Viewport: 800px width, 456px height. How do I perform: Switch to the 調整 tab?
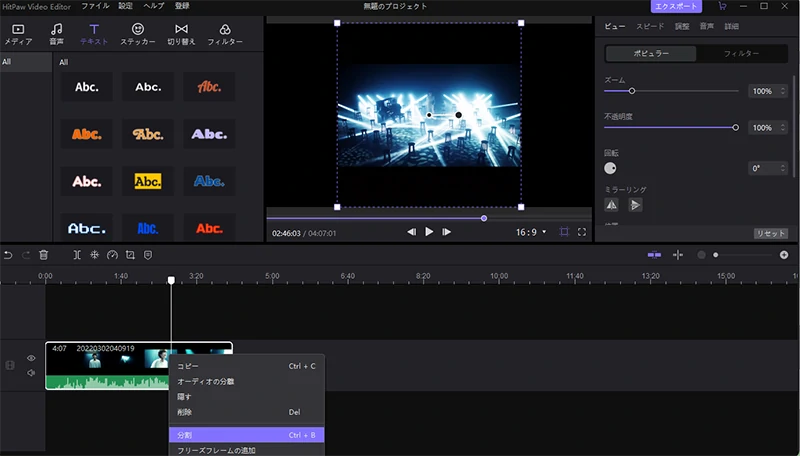[x=682, y=27]
